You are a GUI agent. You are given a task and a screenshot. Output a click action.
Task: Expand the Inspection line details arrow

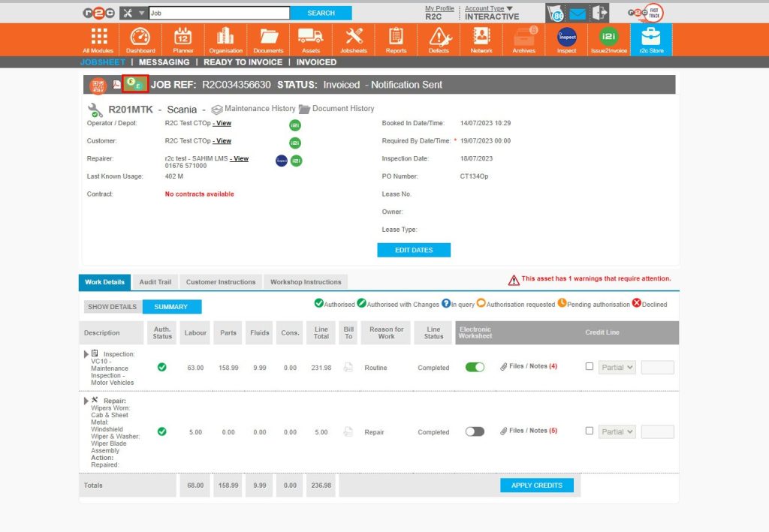point(86,353)
